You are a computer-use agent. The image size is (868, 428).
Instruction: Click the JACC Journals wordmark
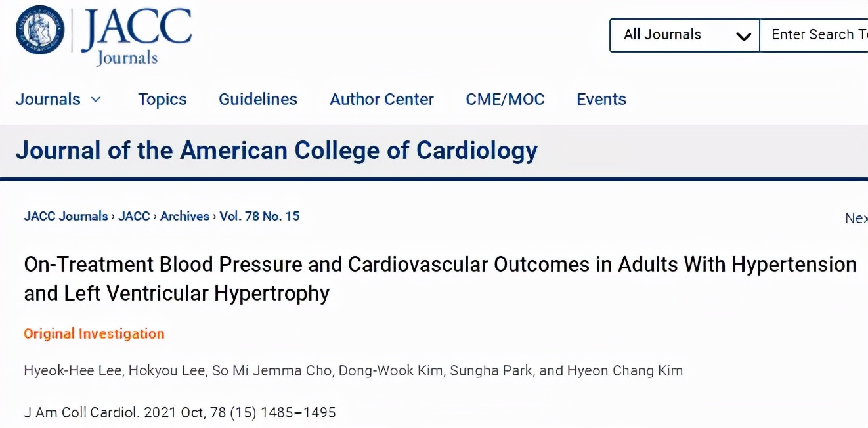pyautogui.click(x=136, y=36)
